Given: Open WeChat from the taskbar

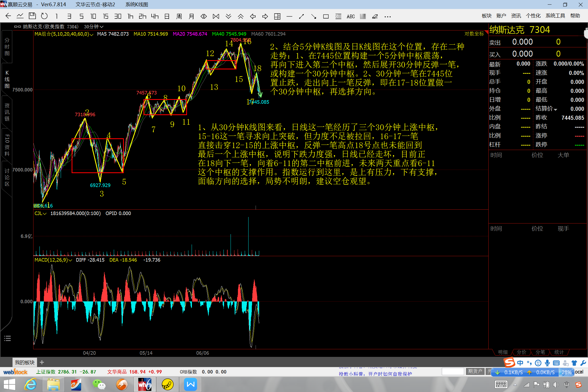Looking at the screenshot, I should click(x=99, y=385).
